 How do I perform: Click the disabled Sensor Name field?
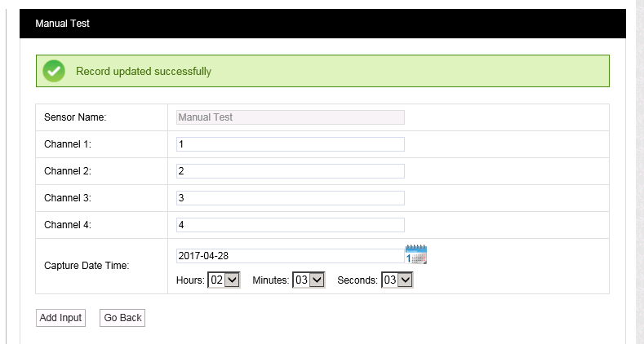290,117
